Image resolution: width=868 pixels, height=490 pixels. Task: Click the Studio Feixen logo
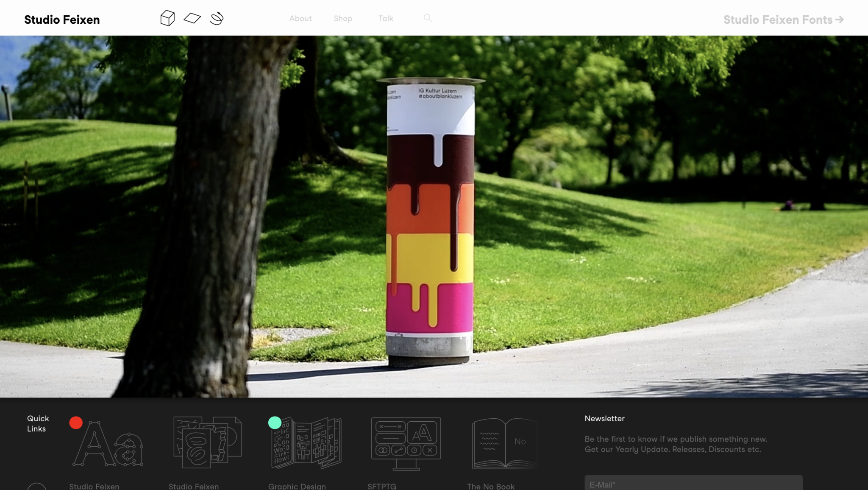62,20
